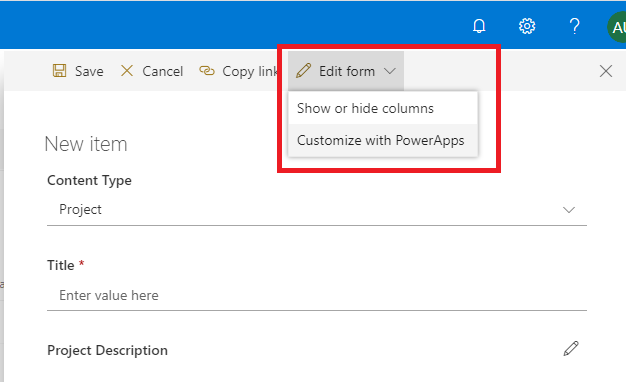Screen dimensions: 626x382
Task: Open the Content Type dropdown
Action: 317,210
